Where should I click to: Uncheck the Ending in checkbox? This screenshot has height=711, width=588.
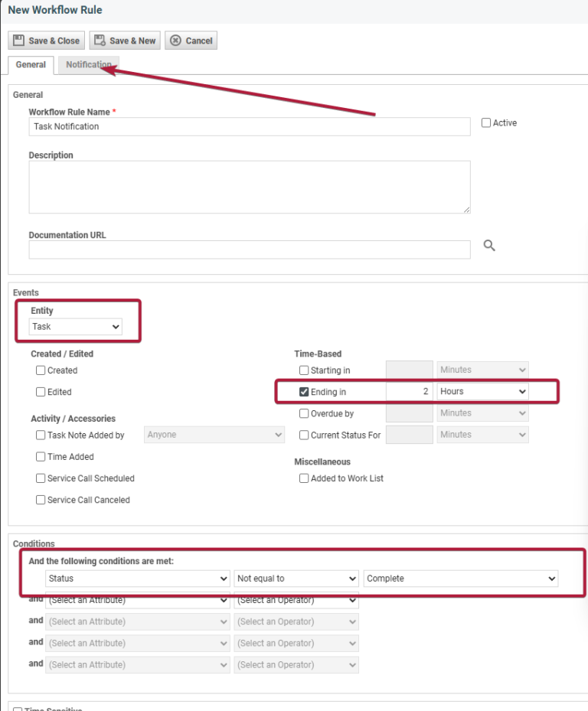click(x=303, y=391)
